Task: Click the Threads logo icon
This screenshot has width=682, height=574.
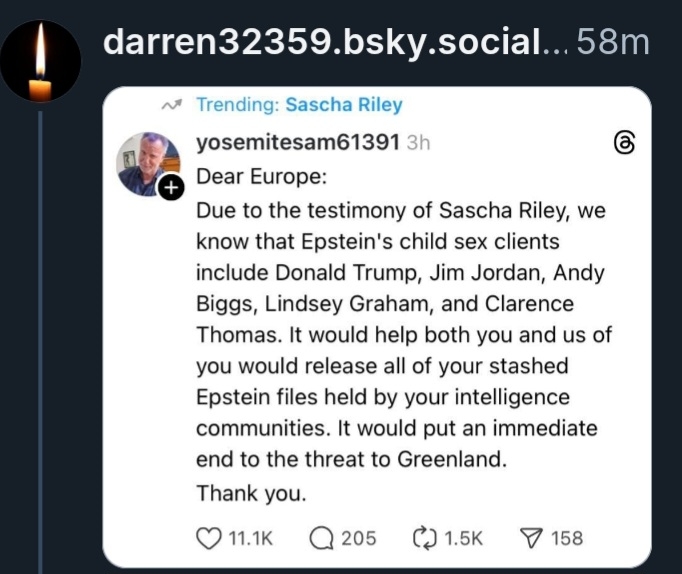Action: coord(624,143)
